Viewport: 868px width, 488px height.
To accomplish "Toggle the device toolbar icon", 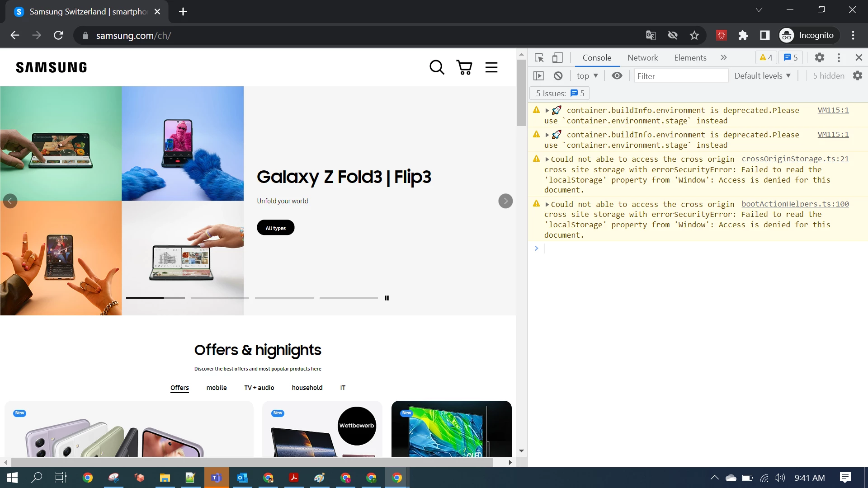I will point(557,57).
